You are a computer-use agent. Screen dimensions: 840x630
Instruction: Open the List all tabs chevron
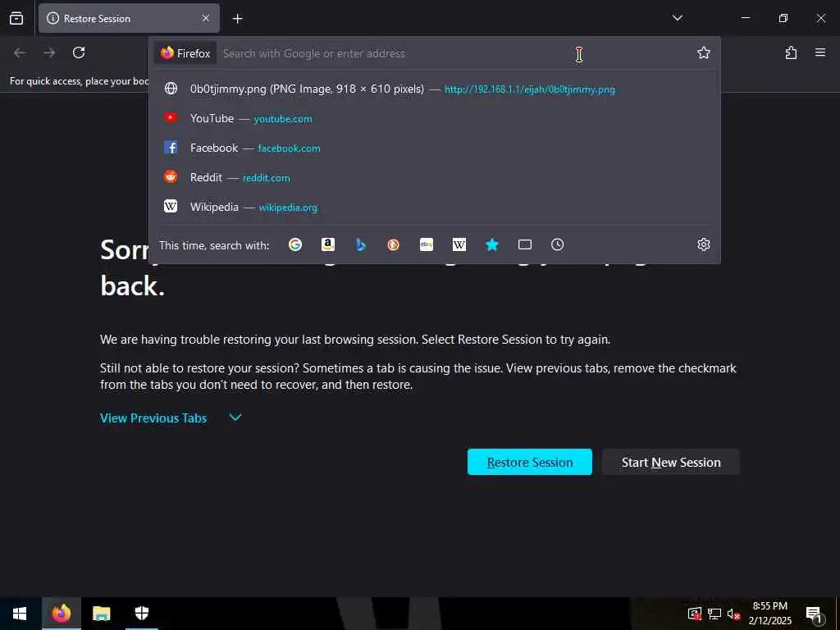[677, 18]
